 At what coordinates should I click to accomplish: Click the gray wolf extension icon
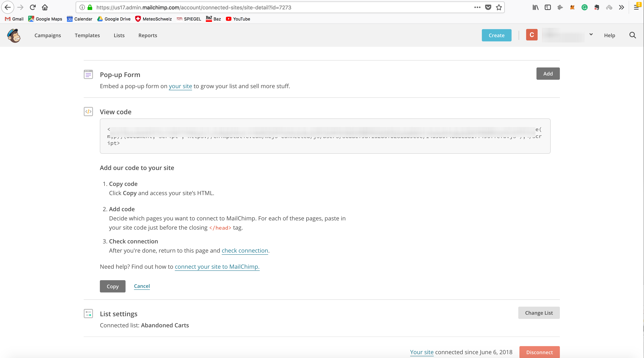click(560, 7)
